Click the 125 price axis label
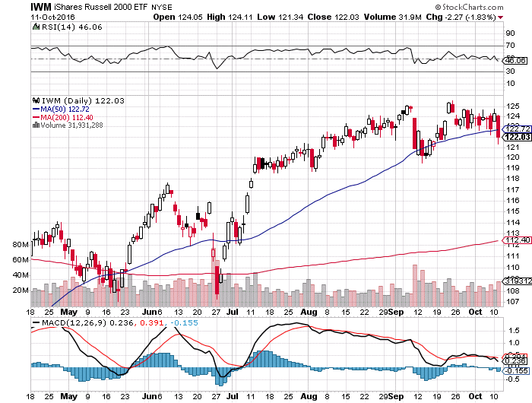The height and width of the screenshot is (403, 532). pyautogui.click(x=513, y=106)
